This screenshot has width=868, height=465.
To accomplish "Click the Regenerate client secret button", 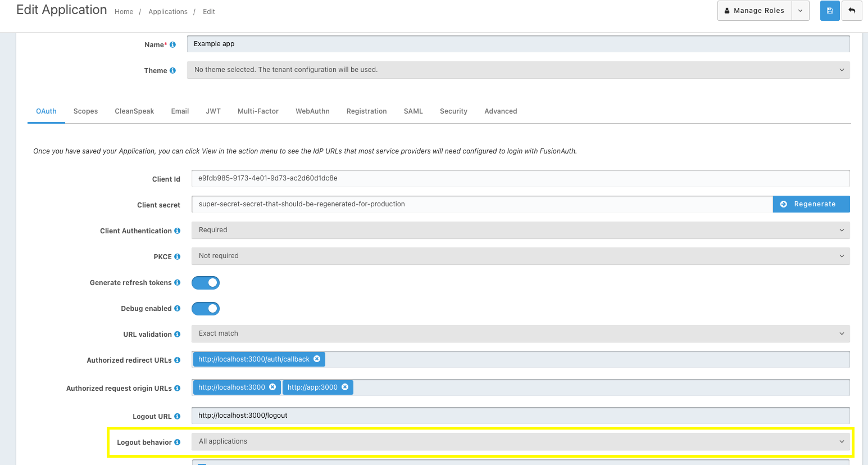I will (x=811, y=204).
